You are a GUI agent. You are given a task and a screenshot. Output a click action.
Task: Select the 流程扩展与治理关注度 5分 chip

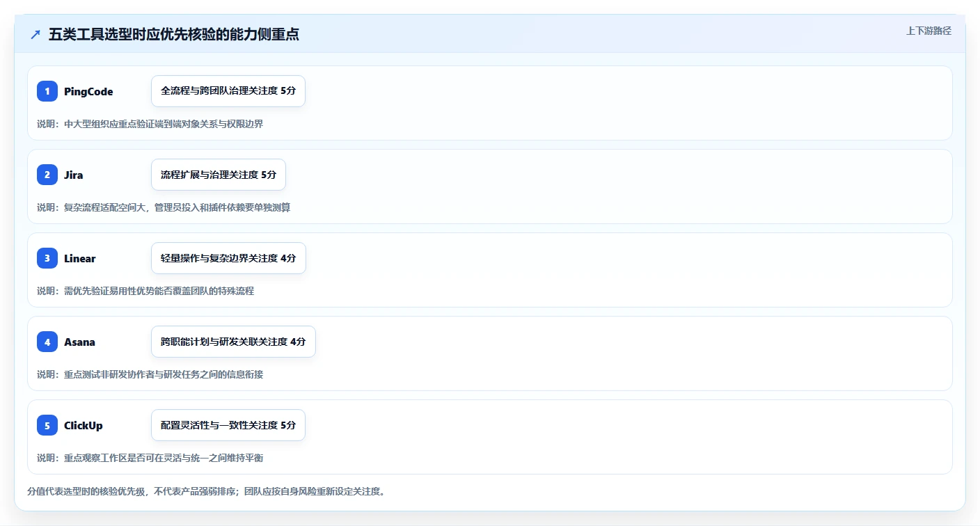pyautogui.click(x=219, y=175)
